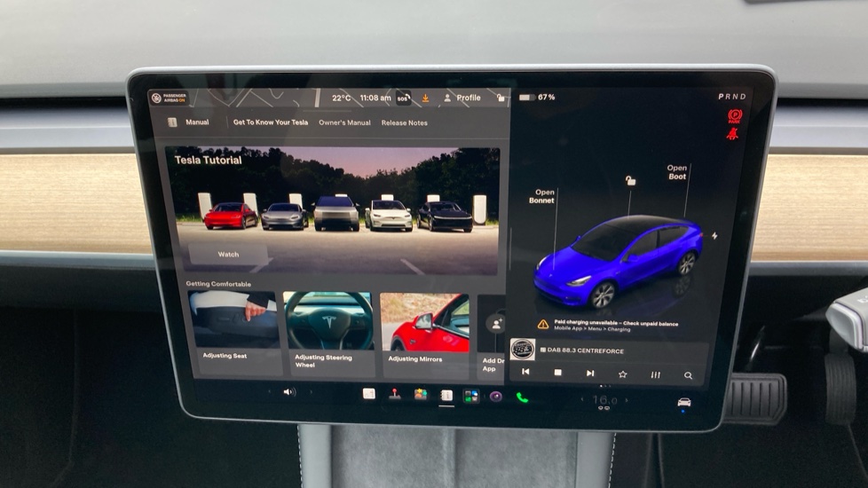Image resolution: width=868 pixels, height=488 pixels.
Task: Tap the 11:08 am clock
Action: [375, 98]
